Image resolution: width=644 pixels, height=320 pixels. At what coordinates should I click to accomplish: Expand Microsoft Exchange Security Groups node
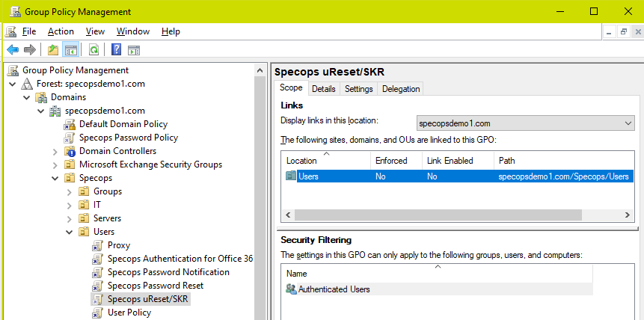(55, 165)
